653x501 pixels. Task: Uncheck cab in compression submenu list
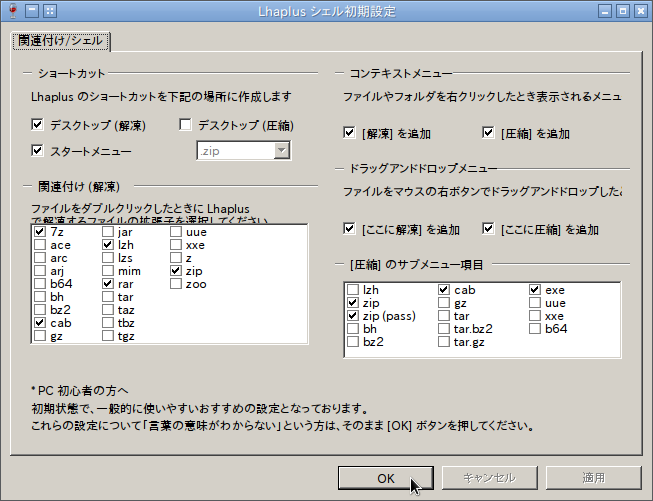(x=444, y=289)
